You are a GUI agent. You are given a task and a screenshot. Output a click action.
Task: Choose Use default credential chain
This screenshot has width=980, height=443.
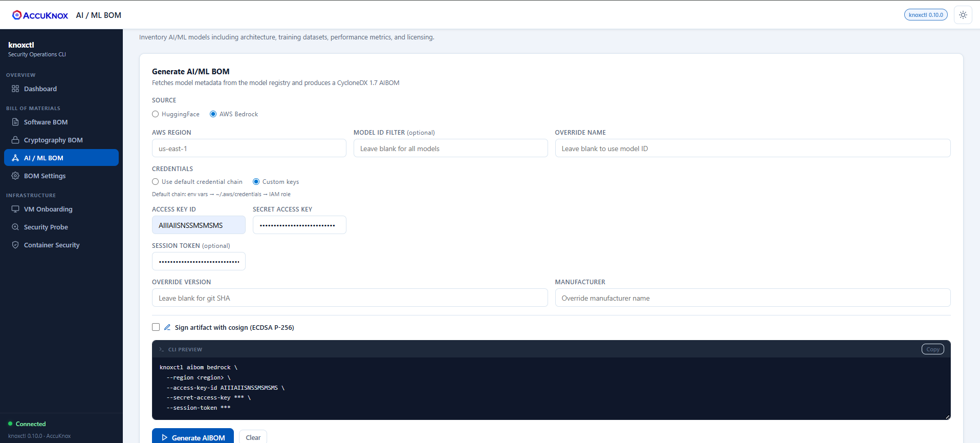[156, 182]
